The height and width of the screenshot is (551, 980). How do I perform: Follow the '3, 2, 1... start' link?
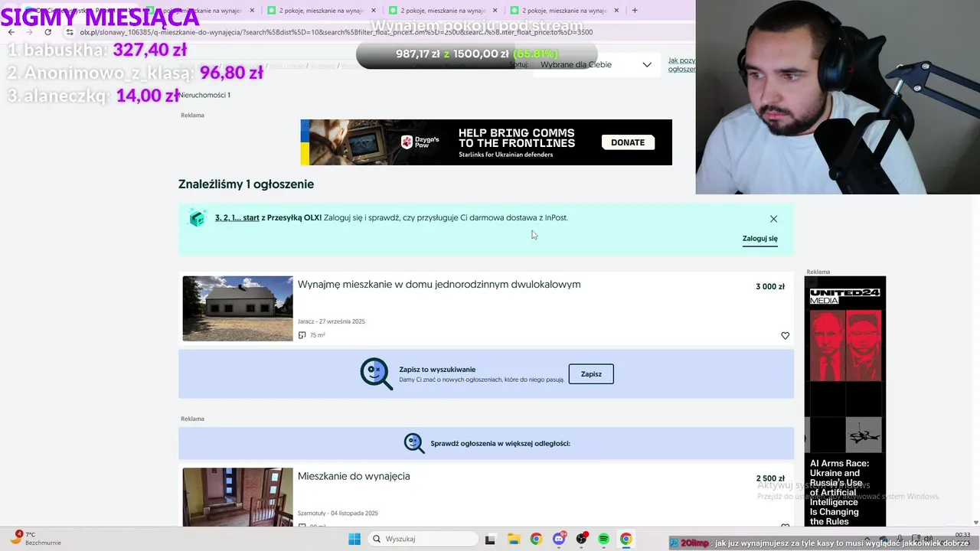click(x=237, y=218)
